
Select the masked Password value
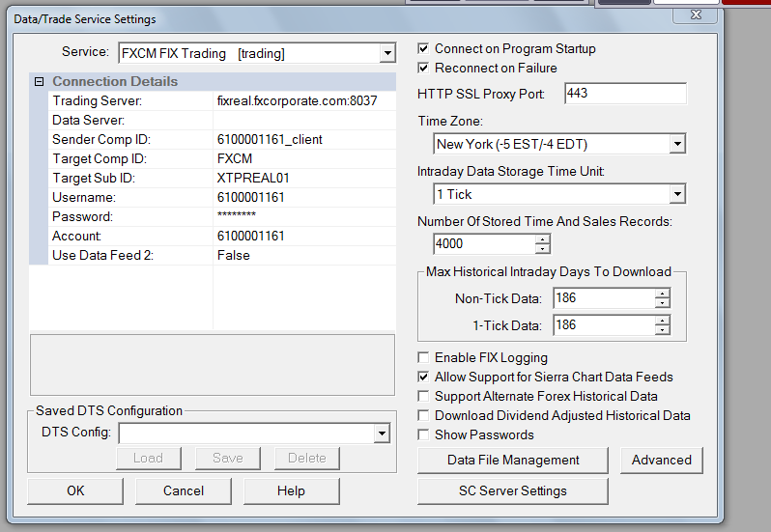[x=304, y=216]
